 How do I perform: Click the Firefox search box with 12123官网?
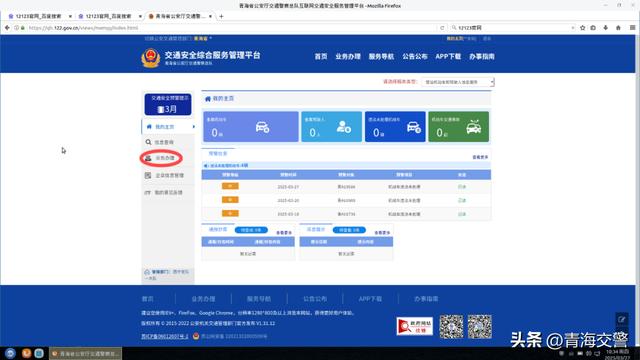click(x=513, y=28)
